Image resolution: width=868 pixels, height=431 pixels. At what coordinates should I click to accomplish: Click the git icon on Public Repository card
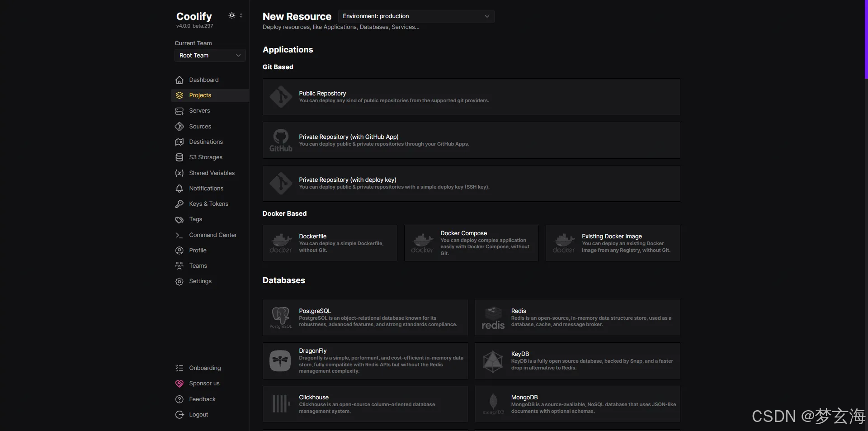click(281, 97)
